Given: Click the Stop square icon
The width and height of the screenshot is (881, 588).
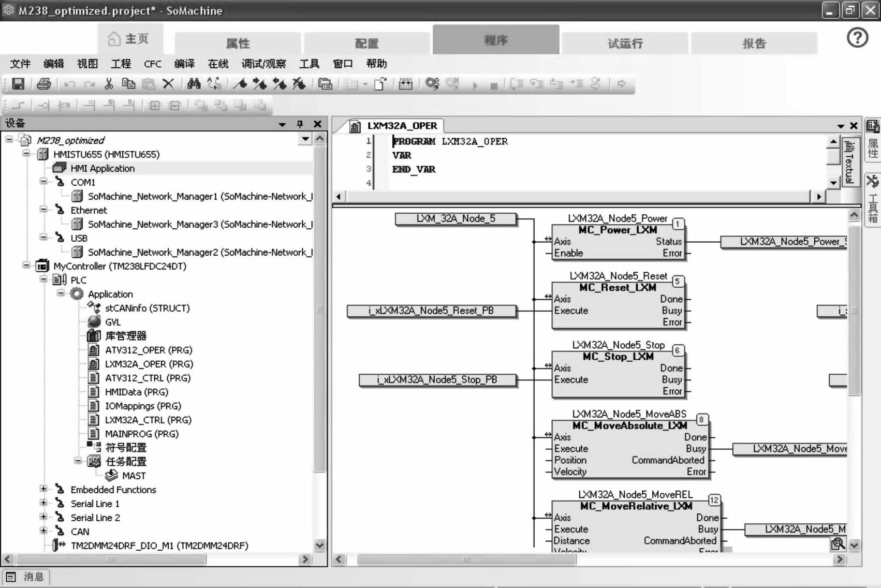Looking at the screenshot, I should tap(494, 85).
